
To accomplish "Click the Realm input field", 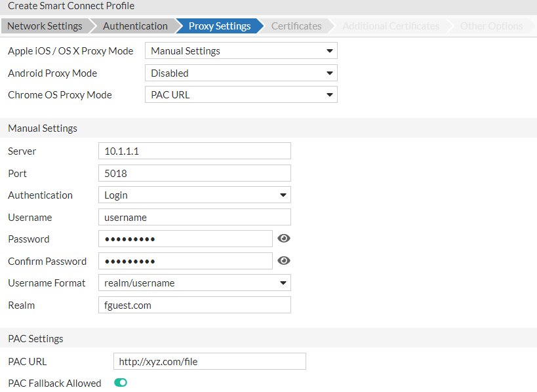I will coord(195,305).
